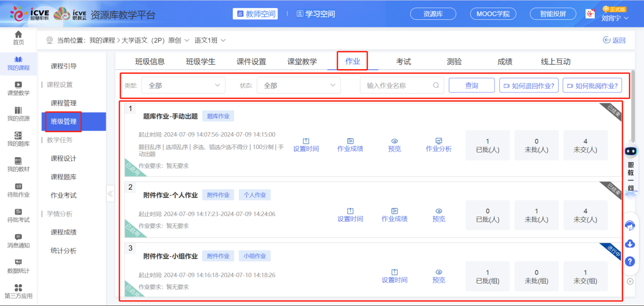Click 作业成绩 icon for 附件作业-个人作业
The height and width of the screenshot is (306, 644).
coord(394,211)
